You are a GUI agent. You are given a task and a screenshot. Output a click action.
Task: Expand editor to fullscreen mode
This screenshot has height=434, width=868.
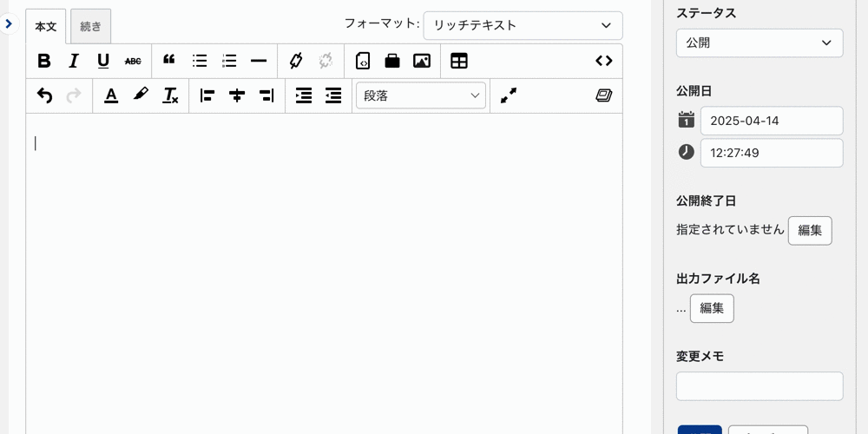tap(509, 95)
